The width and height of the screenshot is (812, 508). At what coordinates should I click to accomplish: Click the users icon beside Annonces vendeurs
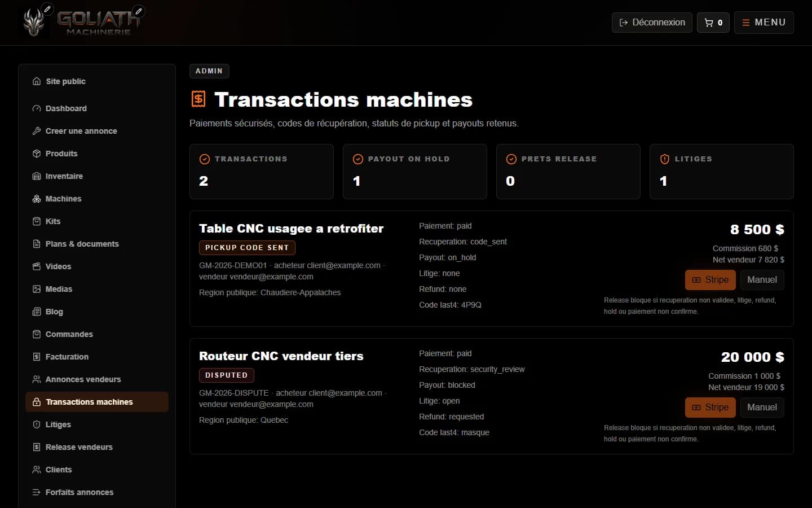(37, 379)
